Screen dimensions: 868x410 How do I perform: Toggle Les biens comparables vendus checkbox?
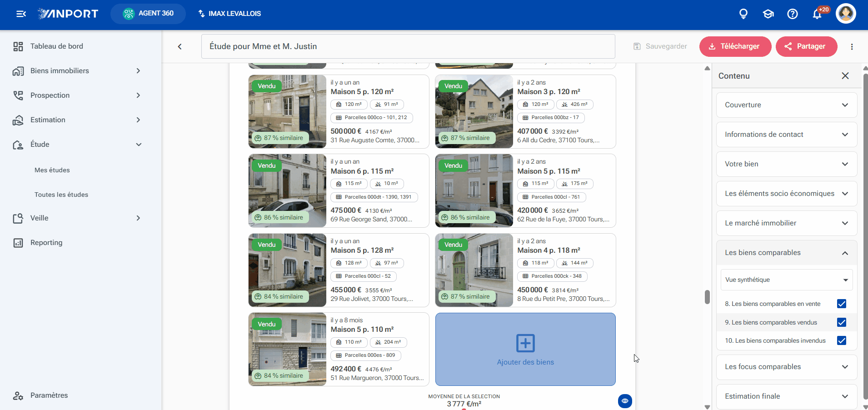(x=842, y=322)
